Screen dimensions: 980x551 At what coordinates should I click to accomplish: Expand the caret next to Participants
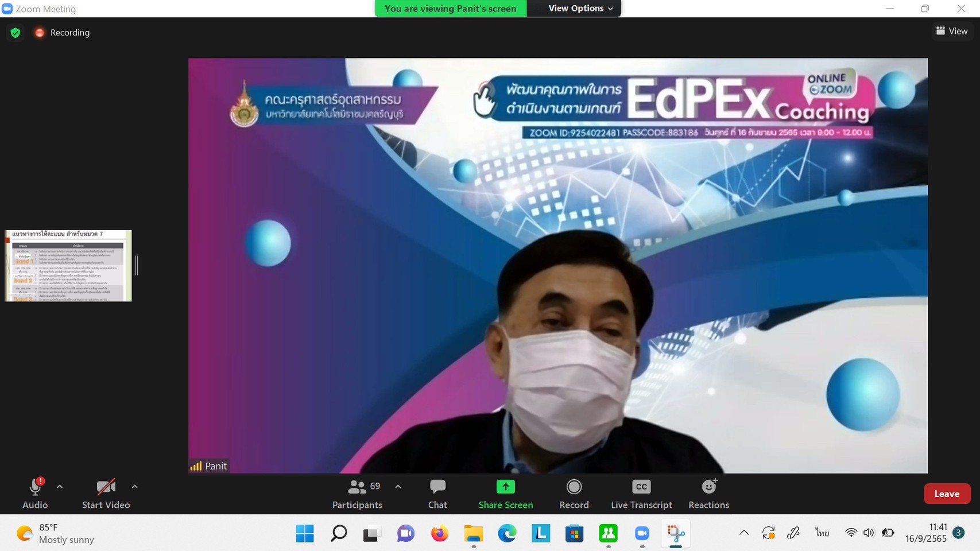(x=398, y=487)
